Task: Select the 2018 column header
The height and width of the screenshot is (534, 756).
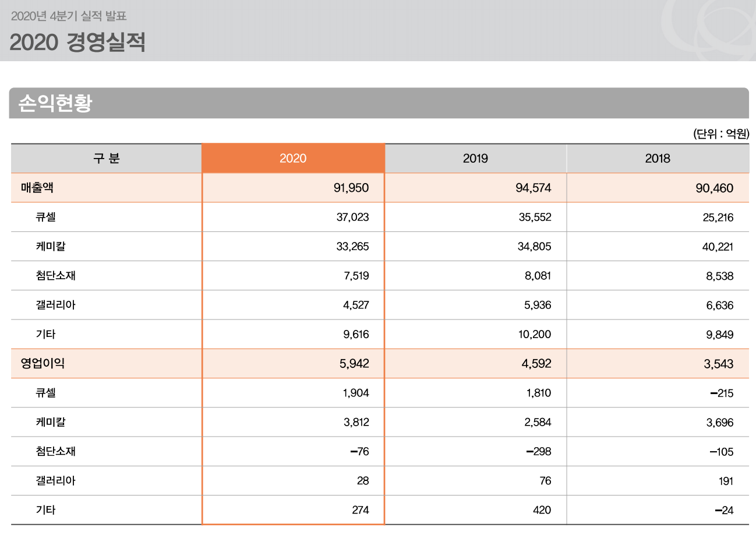Action: (657, 158)
